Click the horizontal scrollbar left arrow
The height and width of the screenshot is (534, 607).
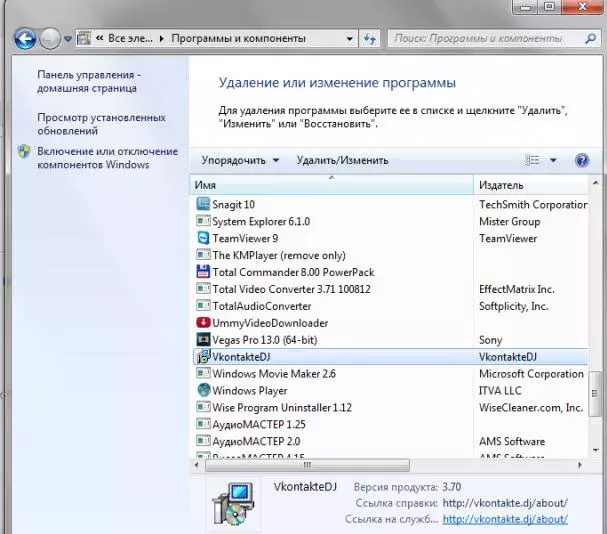196,465
